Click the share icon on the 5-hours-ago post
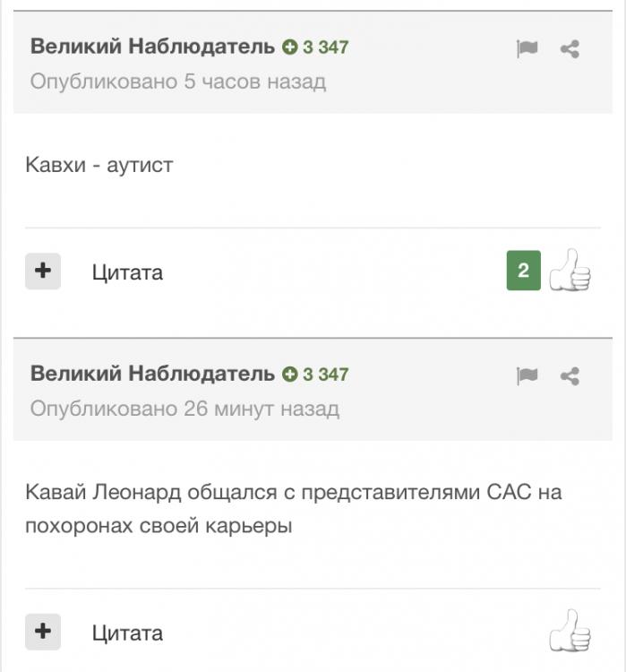 tap(570, 49)
